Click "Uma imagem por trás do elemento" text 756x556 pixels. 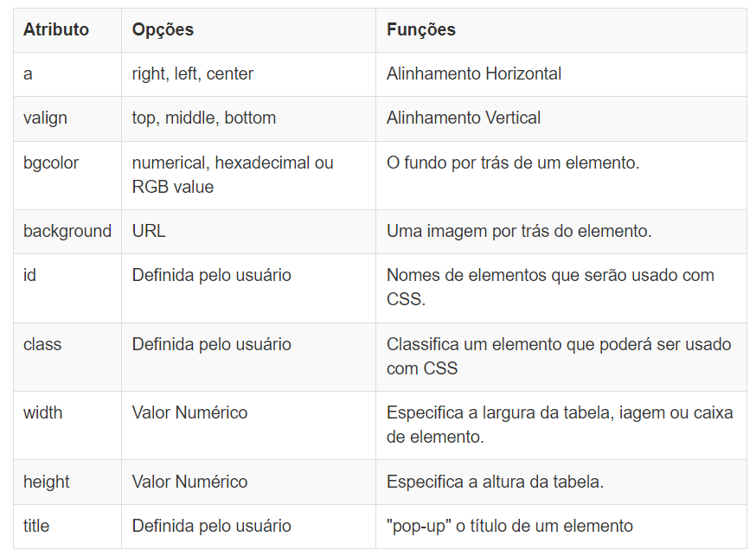tap(519, 231)
